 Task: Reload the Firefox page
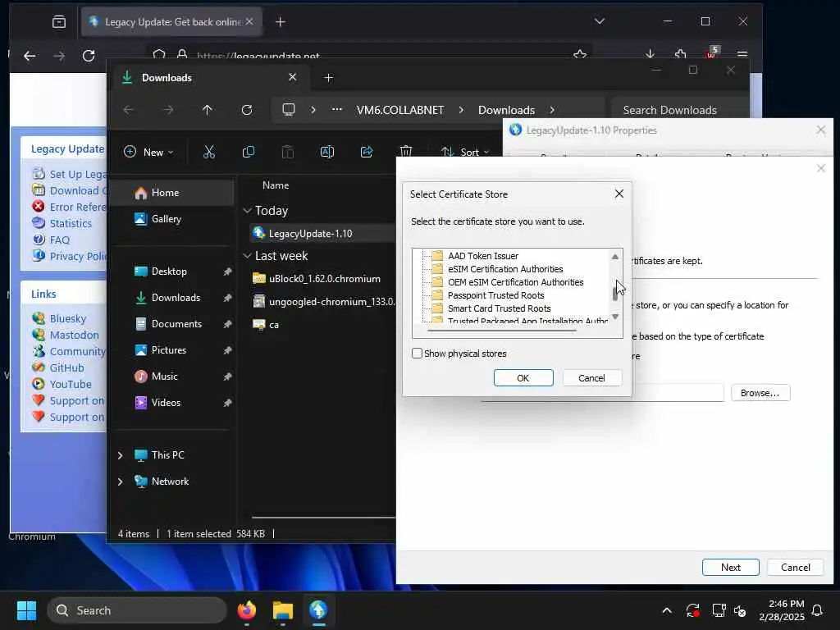89,55
